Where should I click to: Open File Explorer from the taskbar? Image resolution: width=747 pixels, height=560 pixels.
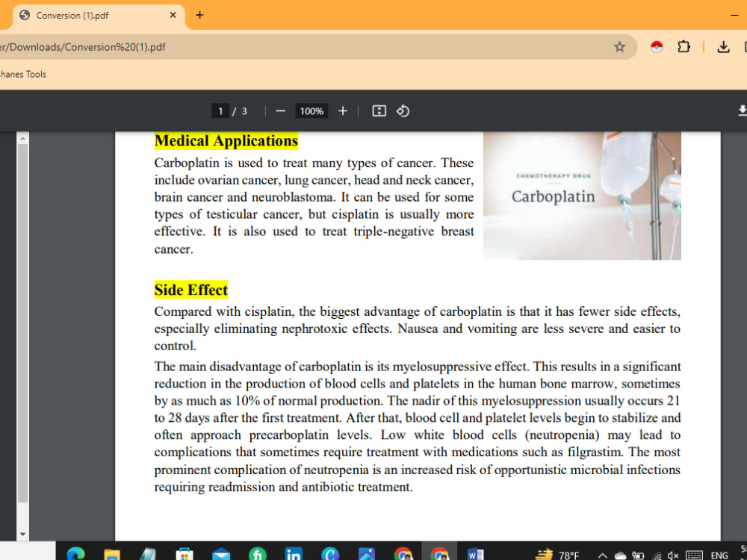click(112, 554)
